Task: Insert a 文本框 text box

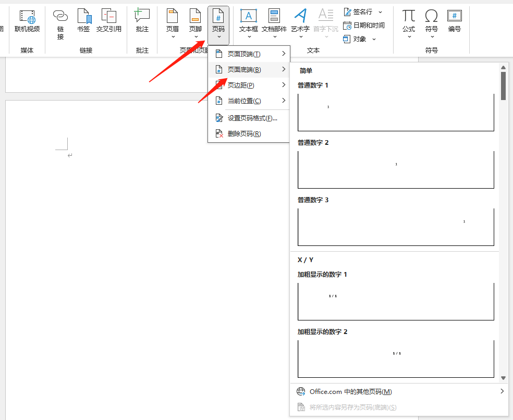Action: (249, 21)
